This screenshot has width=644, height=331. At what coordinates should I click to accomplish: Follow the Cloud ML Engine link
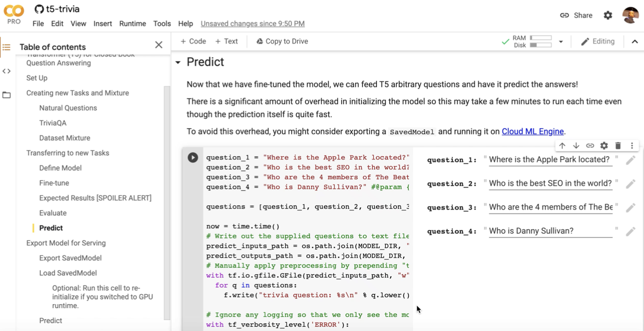tap(533, 131)
